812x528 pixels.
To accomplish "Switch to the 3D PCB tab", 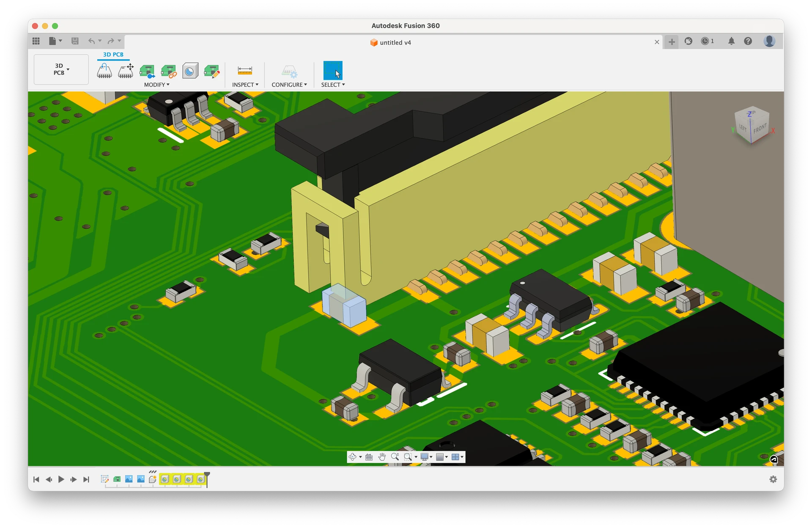I will coord(113,55).
